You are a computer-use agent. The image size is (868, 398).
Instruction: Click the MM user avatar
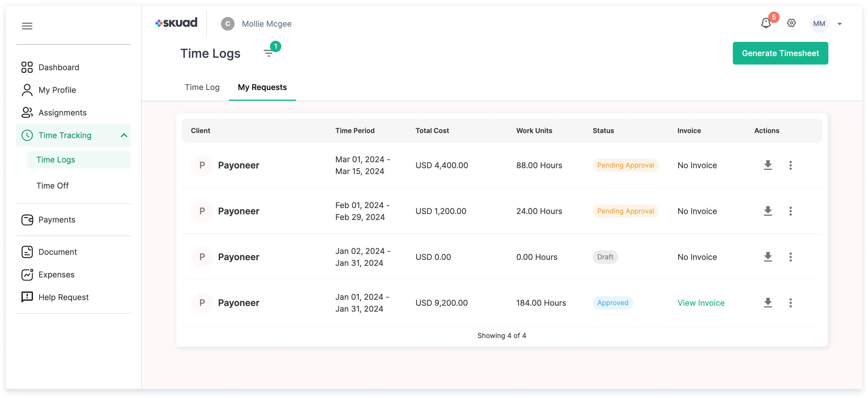(x=819, y=23)
